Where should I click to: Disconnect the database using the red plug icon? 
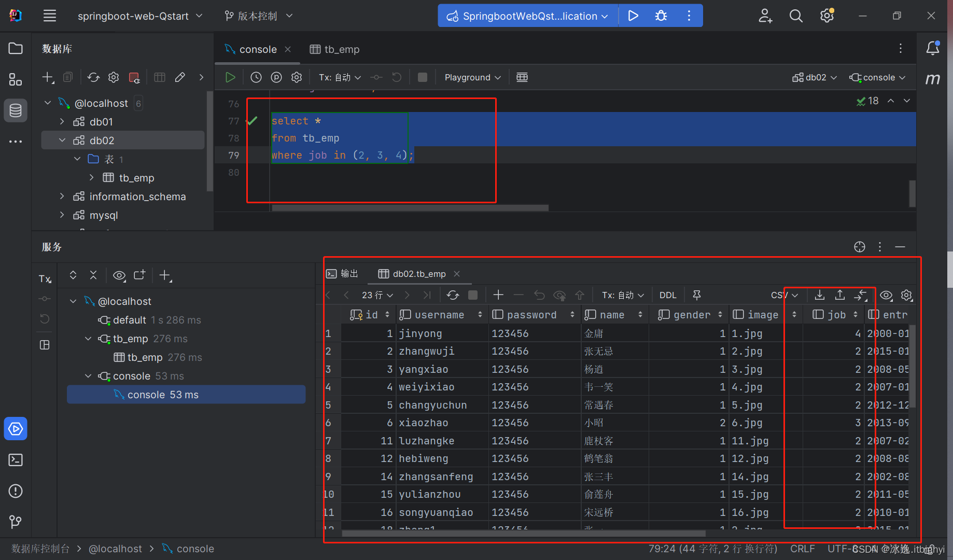134,77
